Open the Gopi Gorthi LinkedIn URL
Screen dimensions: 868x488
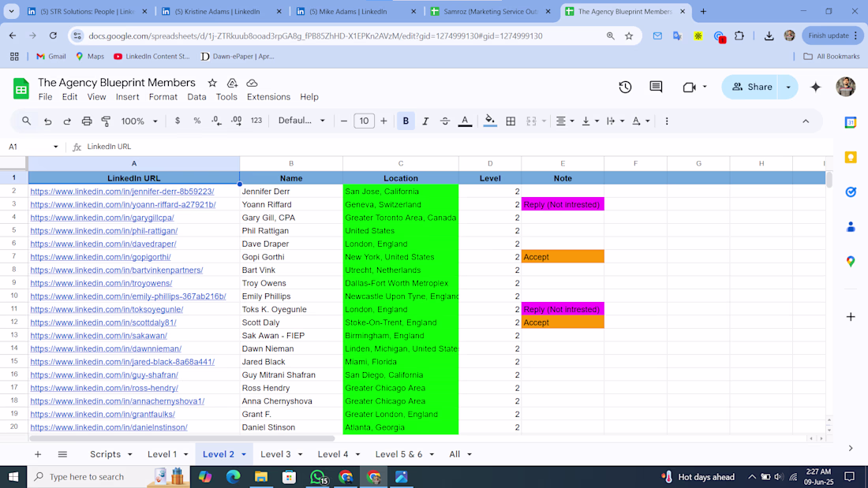[x=101, y=257]
